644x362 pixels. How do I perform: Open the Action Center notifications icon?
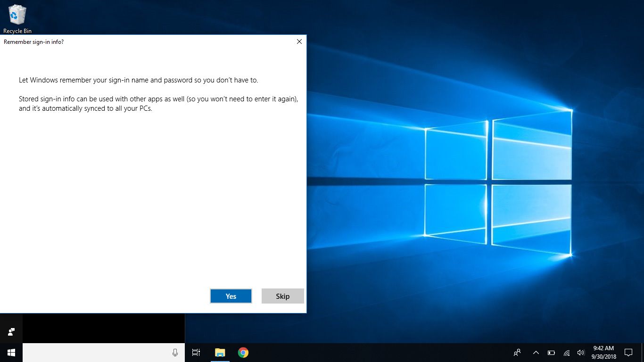click(628, 353)
